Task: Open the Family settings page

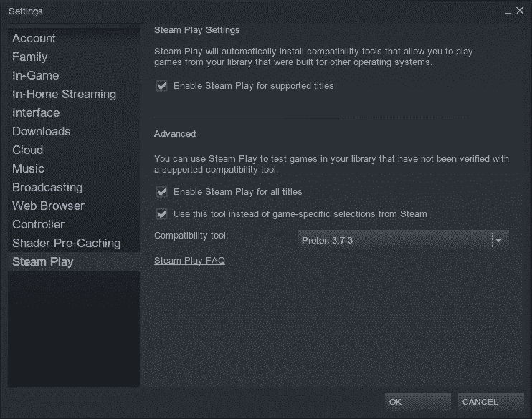Action: 29,57
